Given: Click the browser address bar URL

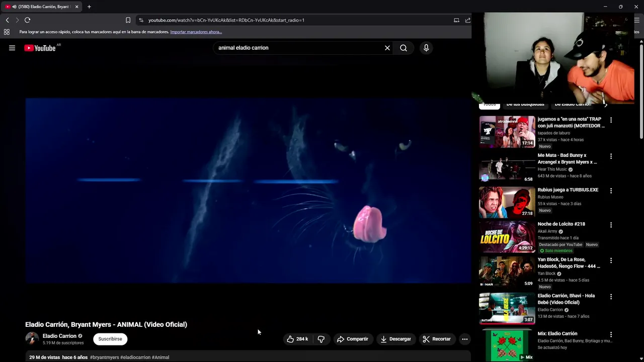Looking at the screenshot, I should [x=226, y=20].
